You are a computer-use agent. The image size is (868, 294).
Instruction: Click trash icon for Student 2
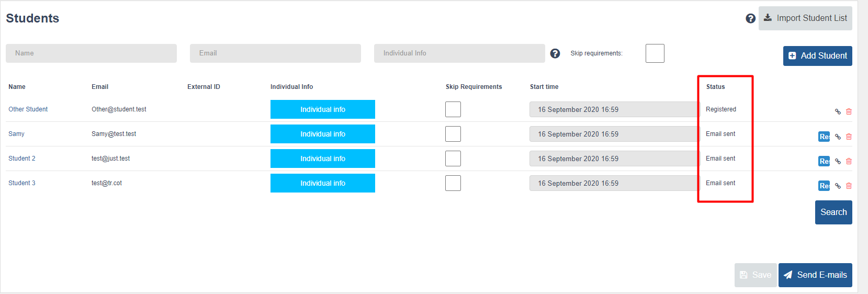click(849, 161)
